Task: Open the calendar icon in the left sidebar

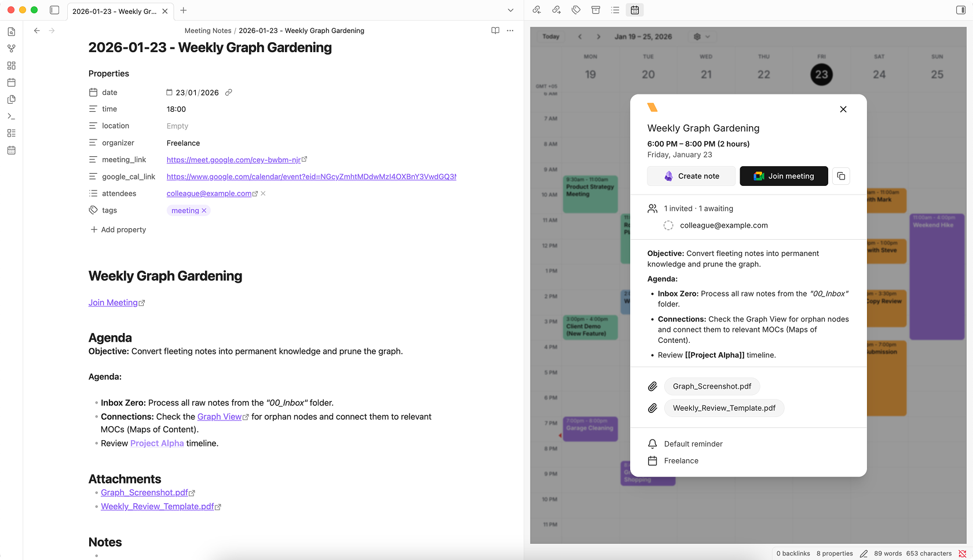Action: pos(11,83)
